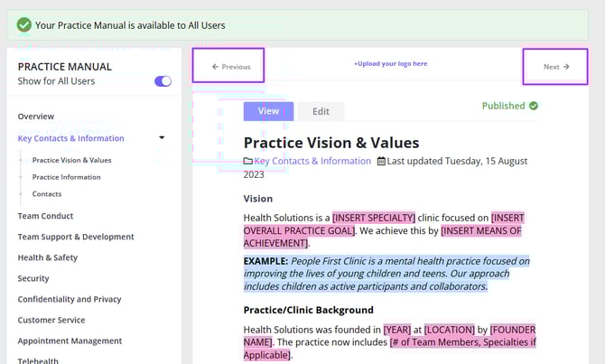Open Confidentiality and Privacy section

(x=70, y=299)
